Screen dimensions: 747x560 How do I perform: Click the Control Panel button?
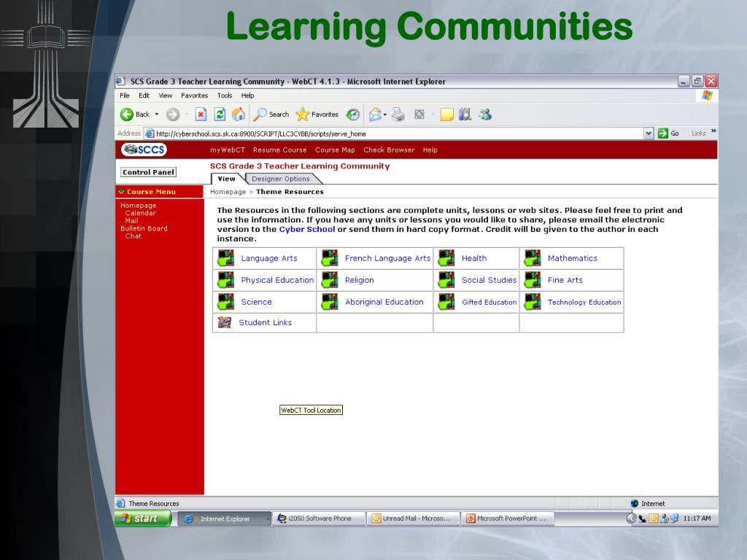coord(148,172)
